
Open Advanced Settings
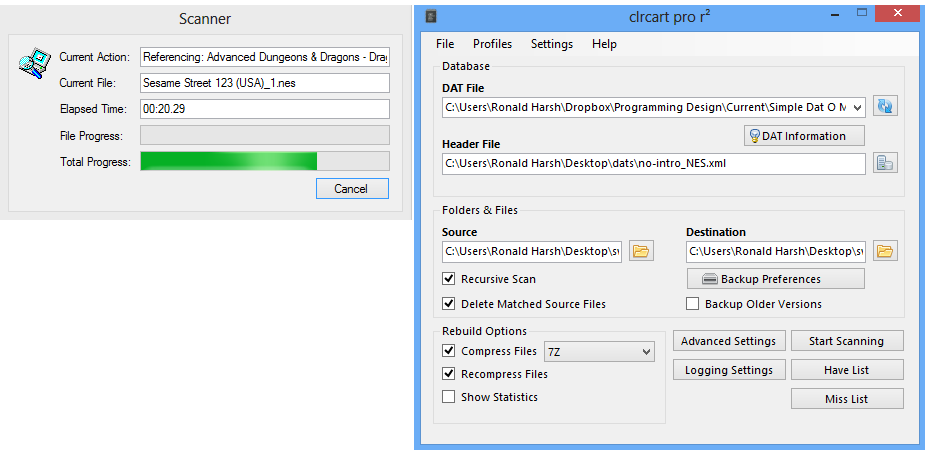coord(729,341)
